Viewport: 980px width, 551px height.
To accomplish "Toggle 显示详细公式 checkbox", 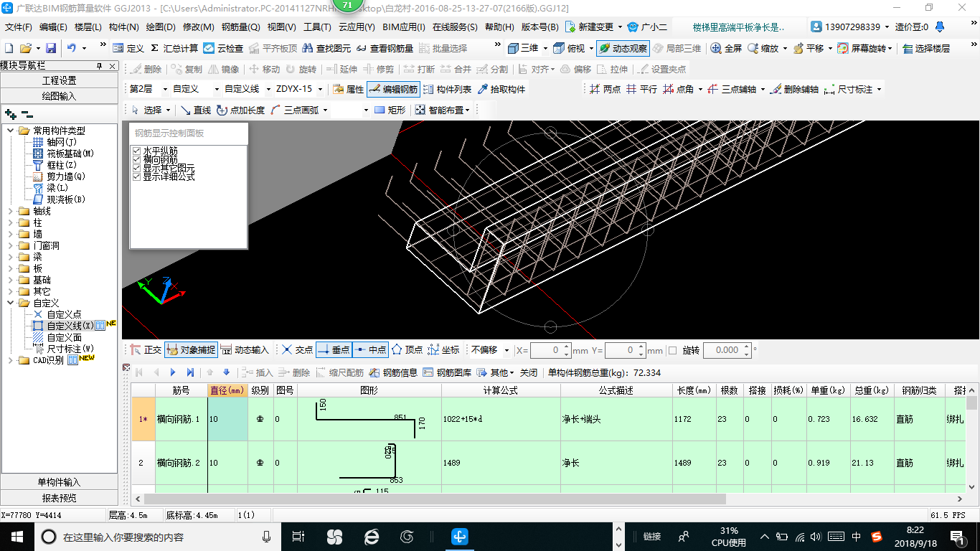I will (136, 176).
